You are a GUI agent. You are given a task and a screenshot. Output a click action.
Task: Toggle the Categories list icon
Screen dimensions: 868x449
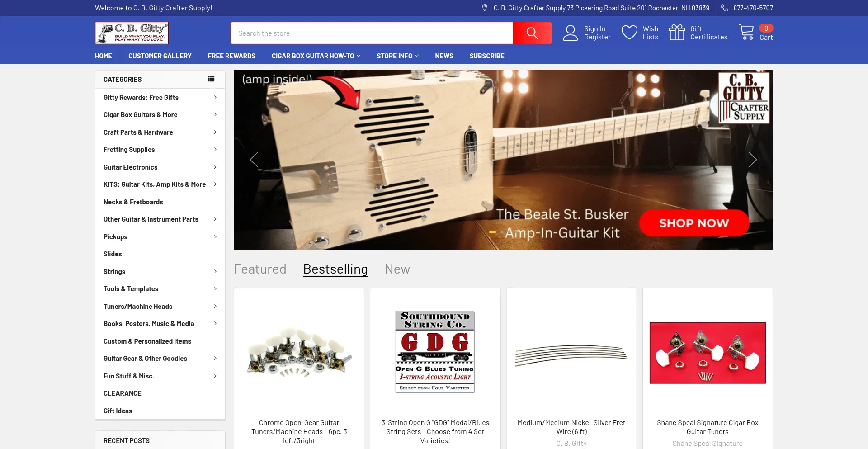click(211, 79)
